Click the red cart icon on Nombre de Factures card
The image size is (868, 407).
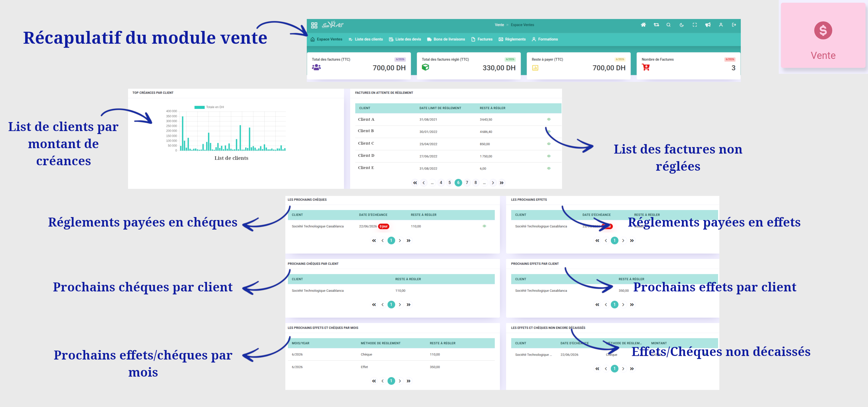click(x=646, y=67)
